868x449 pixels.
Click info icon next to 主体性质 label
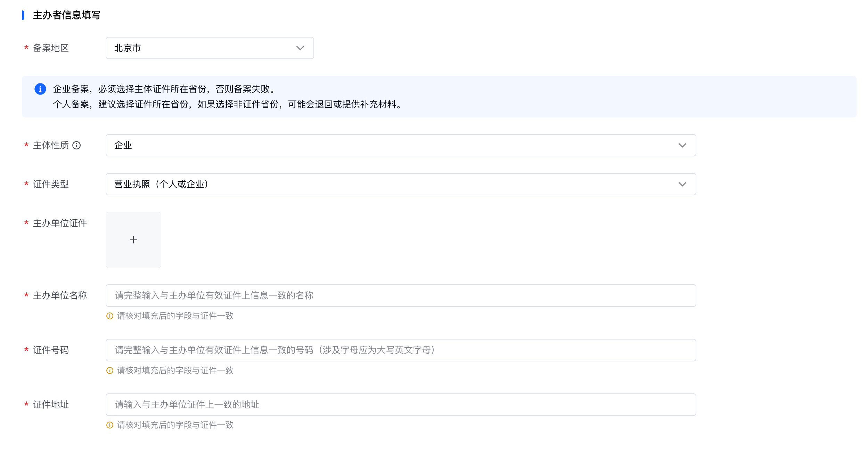(76, 145)
